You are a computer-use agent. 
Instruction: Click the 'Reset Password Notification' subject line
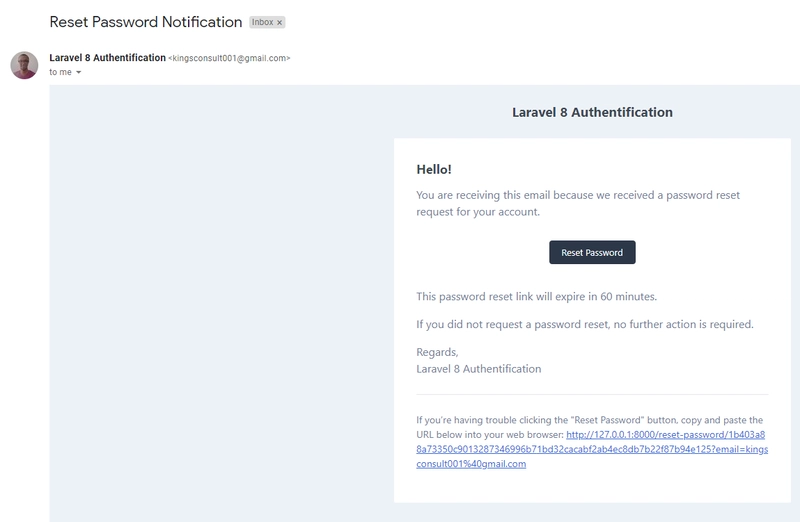coord(145,22)
